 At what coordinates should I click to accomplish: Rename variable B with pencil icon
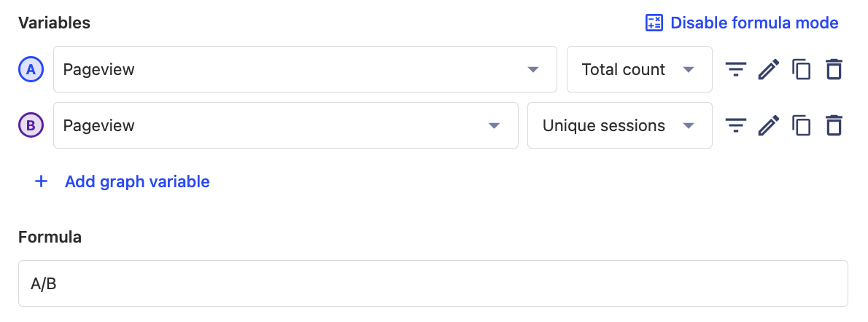click(769, 126)
